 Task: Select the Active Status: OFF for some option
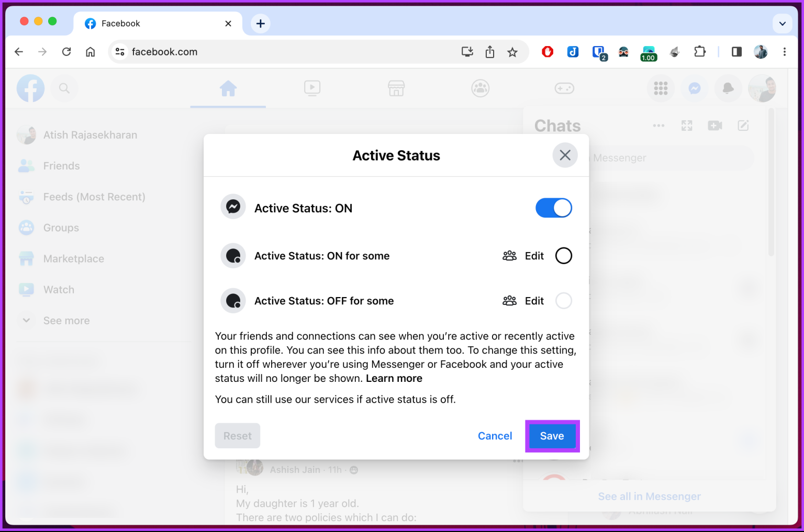(x=564, y=300)
